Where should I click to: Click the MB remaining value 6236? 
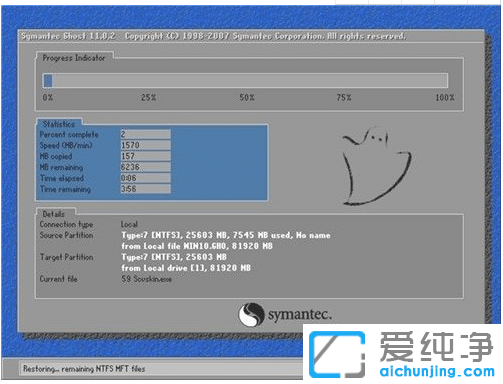[x=146, y=167]
